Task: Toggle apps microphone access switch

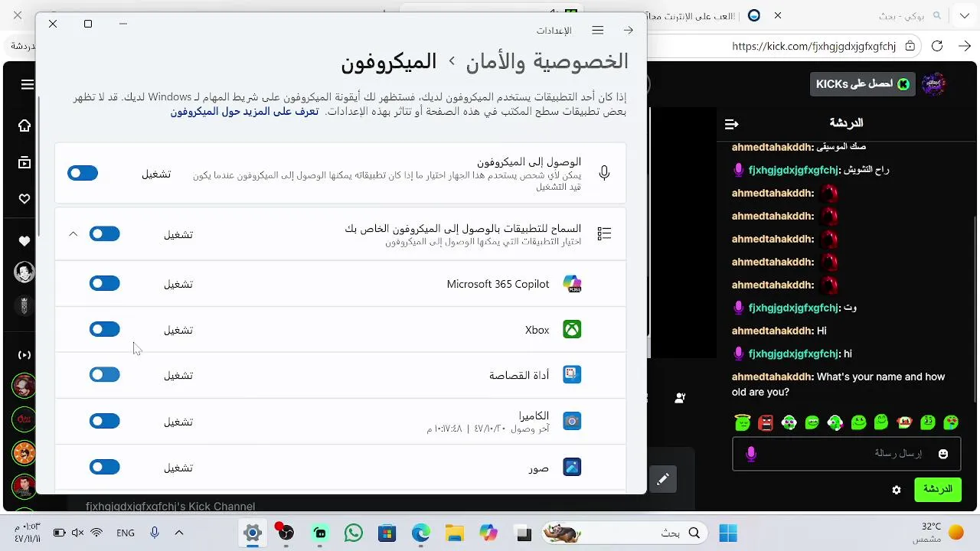Action: coord(105,234)
